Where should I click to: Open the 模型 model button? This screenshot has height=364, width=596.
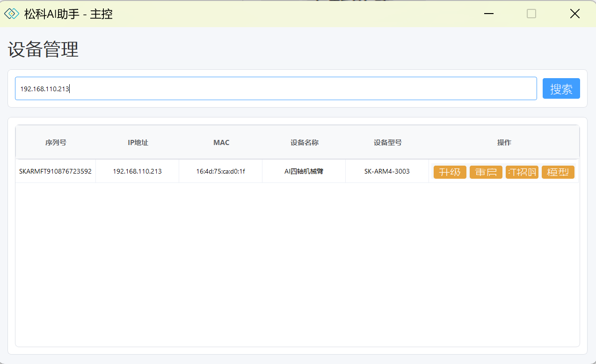[558, 172]
